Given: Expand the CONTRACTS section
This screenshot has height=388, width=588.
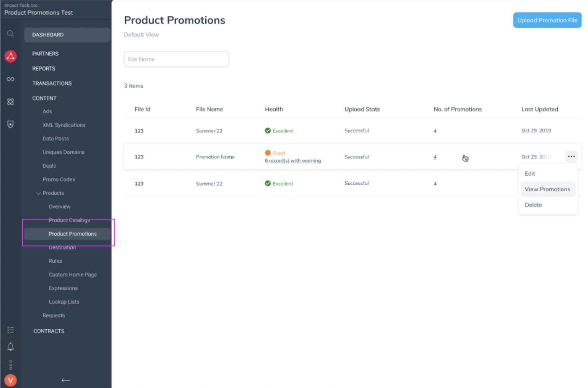Looking at the screenshot, I should coord(49,331).
